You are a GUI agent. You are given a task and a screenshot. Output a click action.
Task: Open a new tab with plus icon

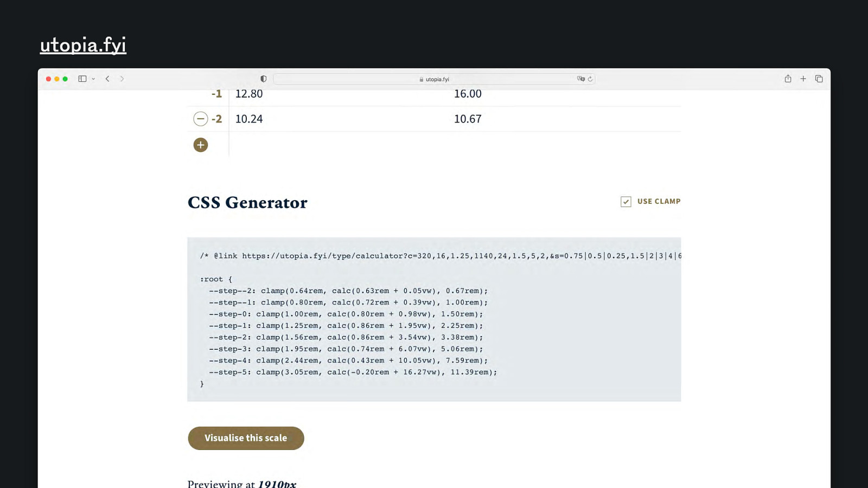[803, 79]
